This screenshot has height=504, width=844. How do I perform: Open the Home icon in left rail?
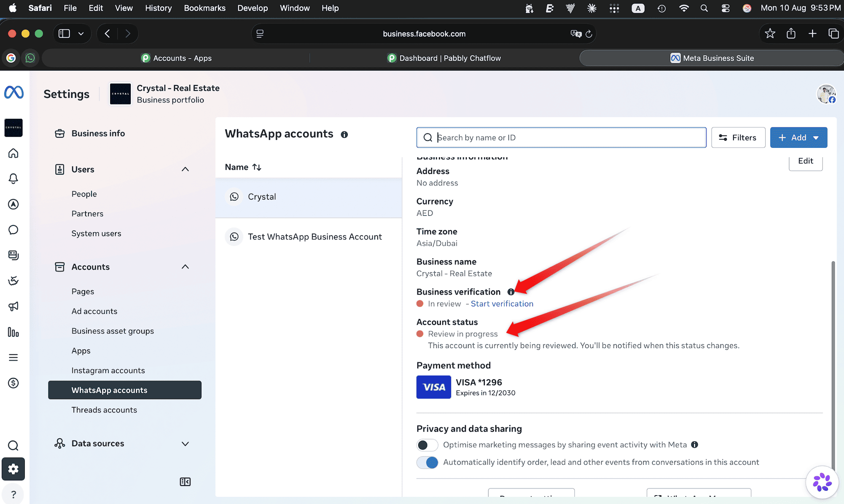[13, 153]
